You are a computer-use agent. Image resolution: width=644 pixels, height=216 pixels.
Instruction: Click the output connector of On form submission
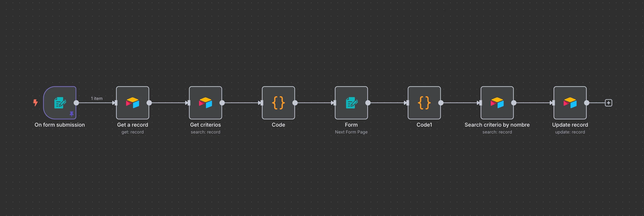tap(76, 103)
